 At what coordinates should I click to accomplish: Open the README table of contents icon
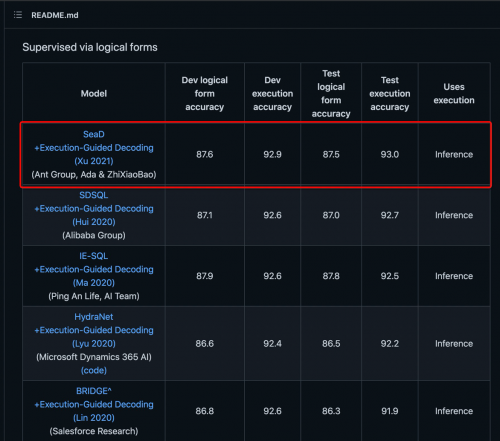tap(18, 15)
